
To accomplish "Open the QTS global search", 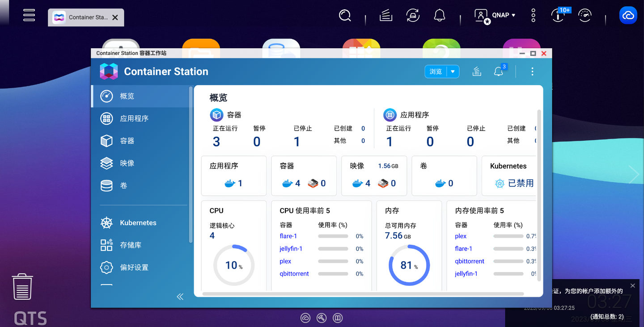I will coord(345,15).
